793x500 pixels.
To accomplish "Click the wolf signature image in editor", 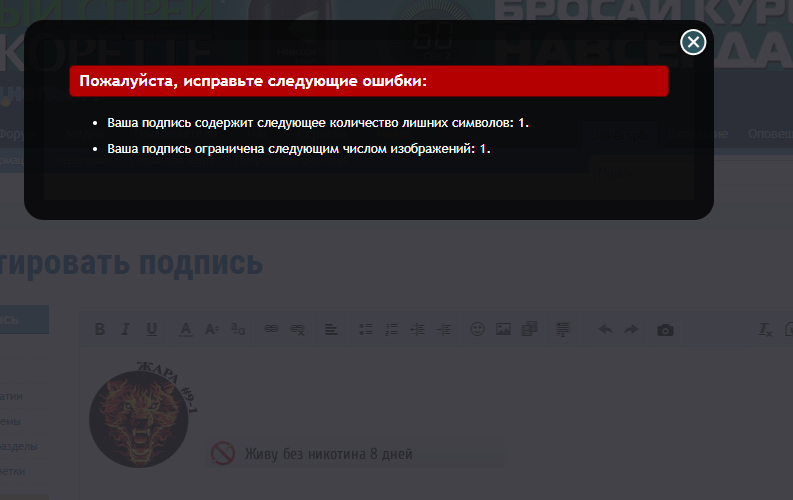I will pyautogui.click(x=143, y=414).
